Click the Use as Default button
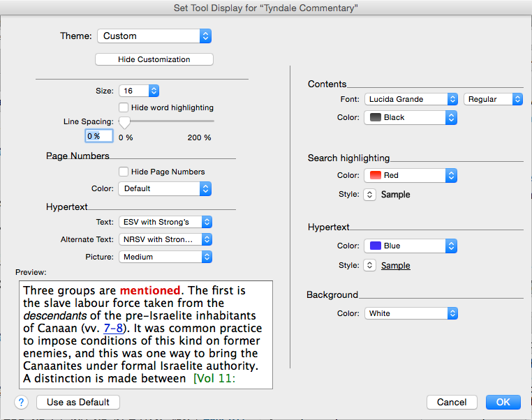Screen dimensions: 532x420 tap(78, 402)
